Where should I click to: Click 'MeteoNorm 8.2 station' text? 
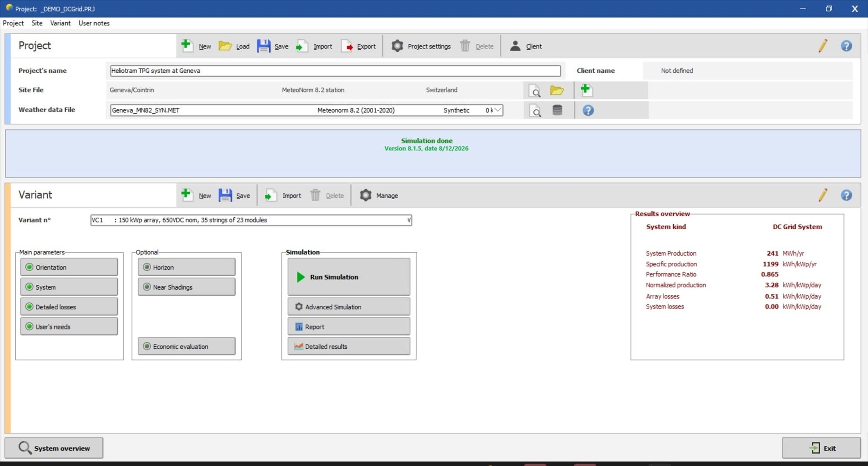point(313,90)
